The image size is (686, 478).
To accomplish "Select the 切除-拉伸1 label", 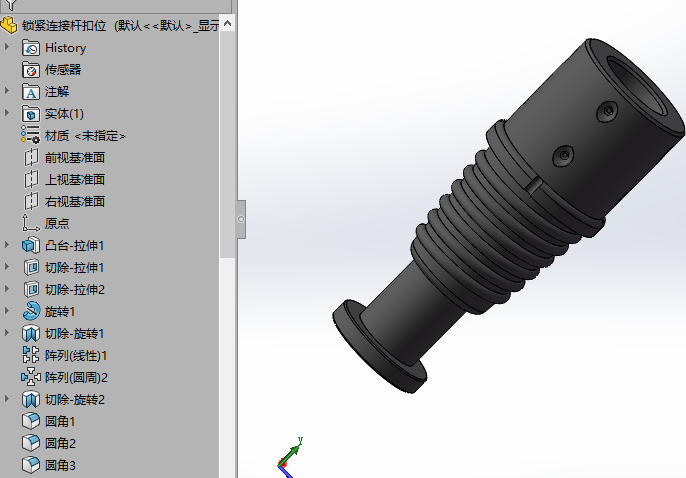I will click(75, 268).
